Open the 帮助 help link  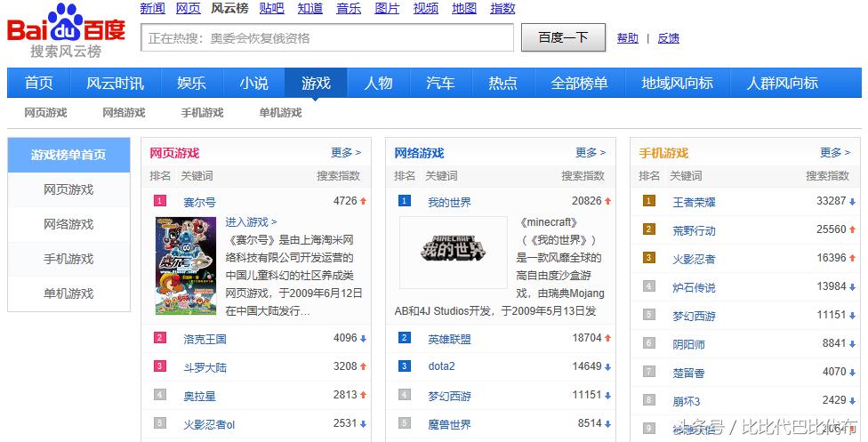point(628,38)
